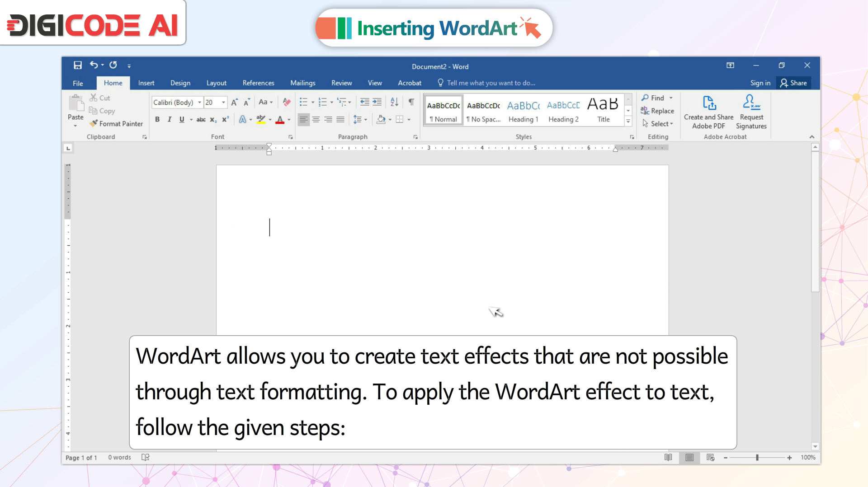This screenshot has height=487, width=868.
Task: Click the Share button
Action: point(793,83)
